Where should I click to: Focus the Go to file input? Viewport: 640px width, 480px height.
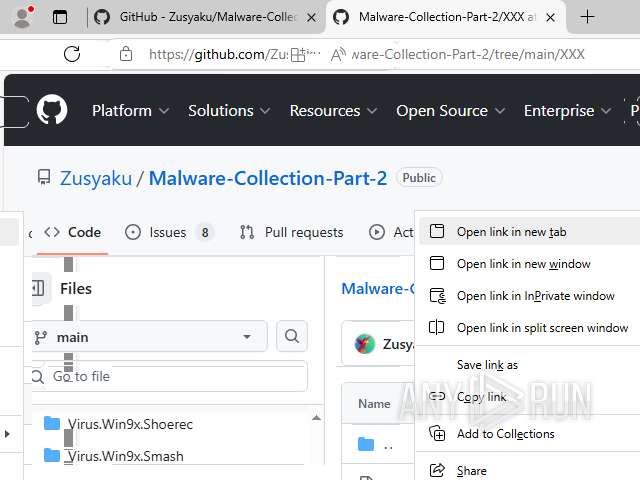(x=170, y=376)
